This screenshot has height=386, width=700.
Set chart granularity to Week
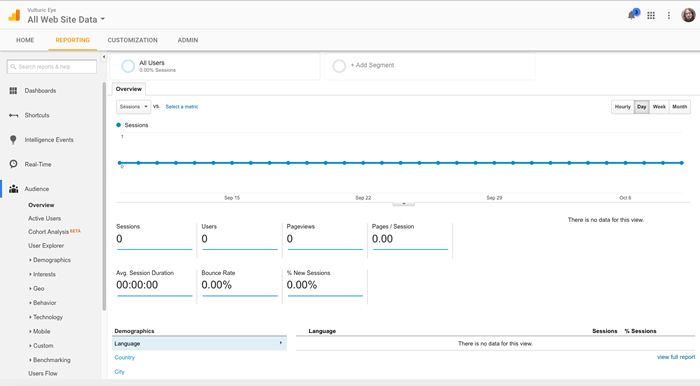(659, 107)
